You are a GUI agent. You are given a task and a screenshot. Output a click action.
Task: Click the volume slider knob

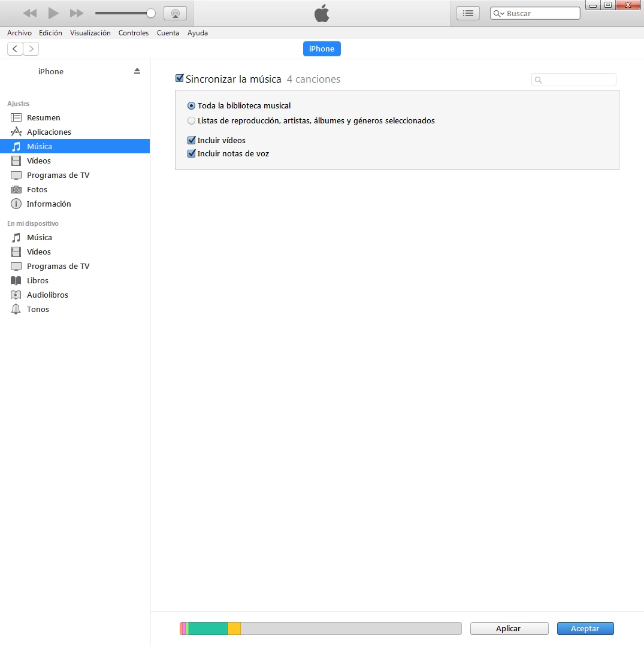pyautogui.click(x=151, y=13)
